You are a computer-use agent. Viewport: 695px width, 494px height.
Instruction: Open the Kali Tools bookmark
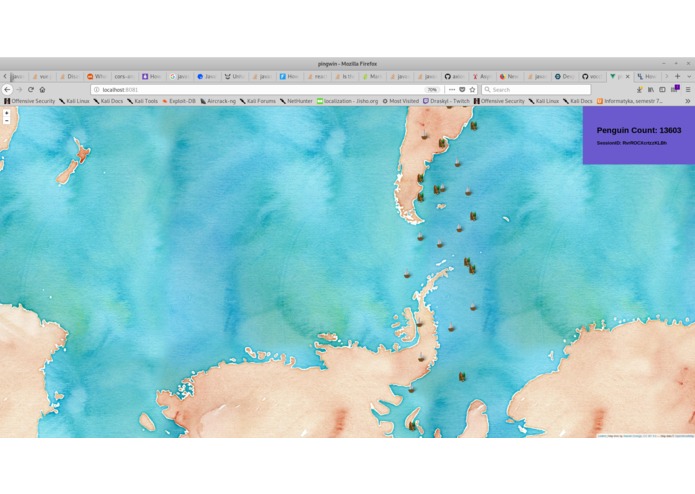(142, 101)
